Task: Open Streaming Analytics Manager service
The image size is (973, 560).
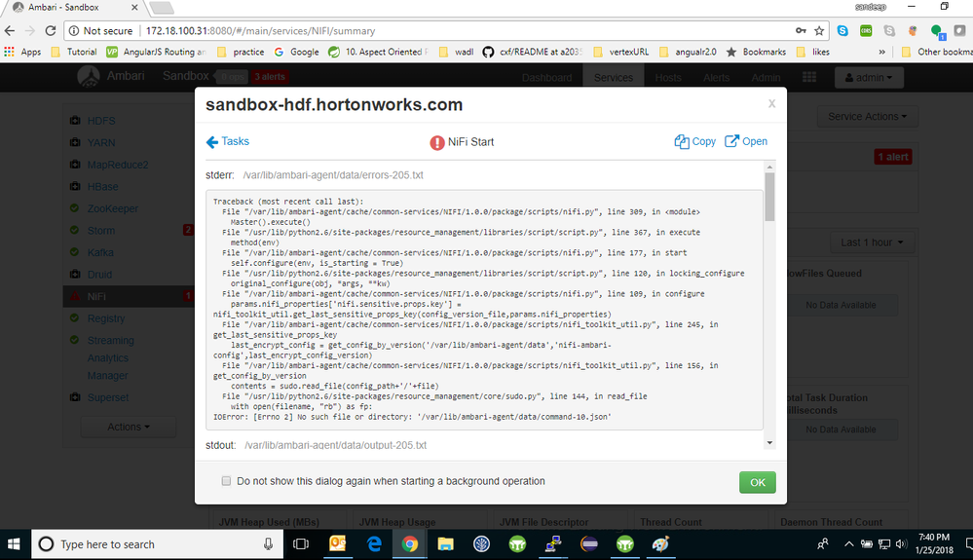Action: (110, 357)
